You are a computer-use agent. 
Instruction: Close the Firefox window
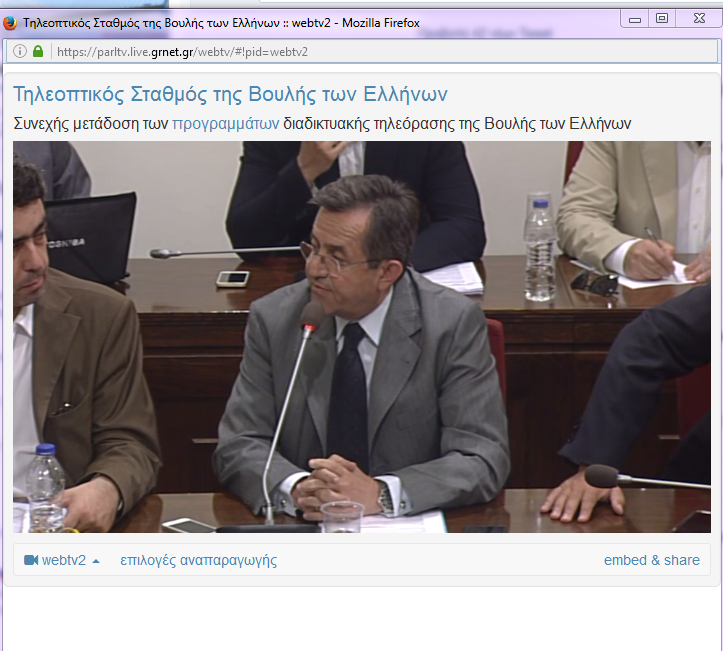699,18
